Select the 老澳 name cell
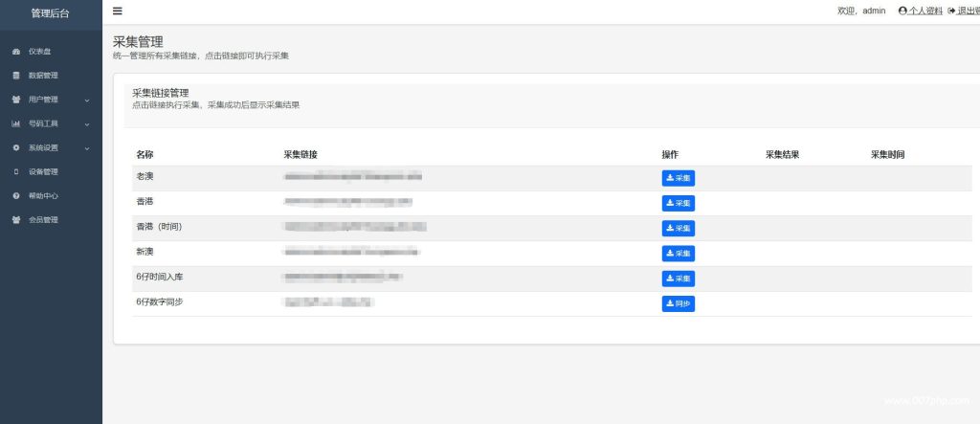Screen dimensions: 980x424 click(145, 177)
